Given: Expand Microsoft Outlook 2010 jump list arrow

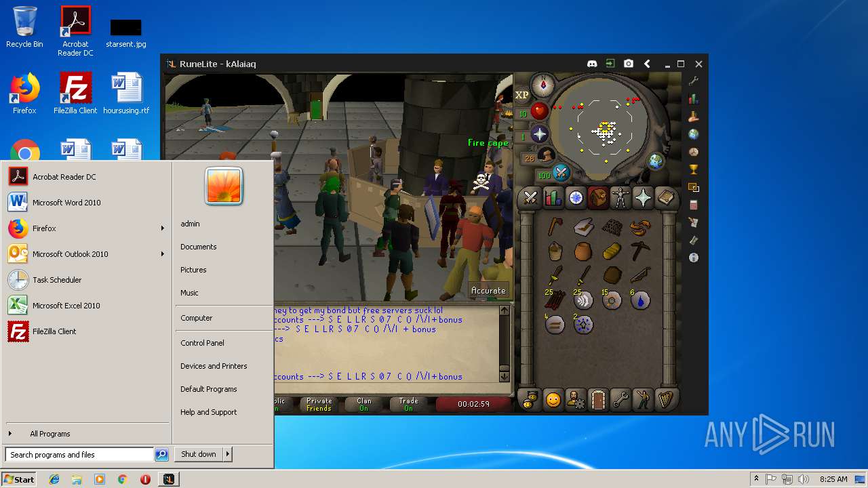Looking at the screenshot, I should [x=163, y=254].
